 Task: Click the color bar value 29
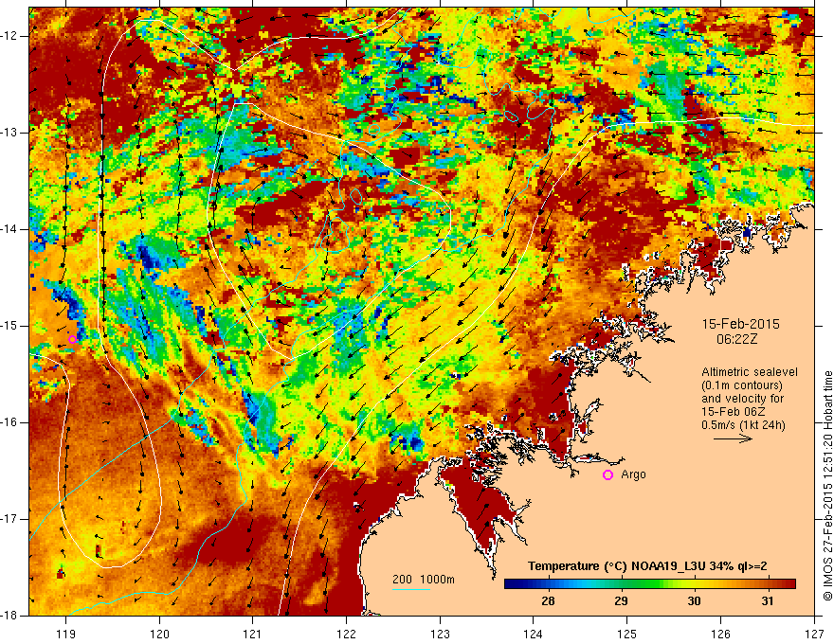tap(621, 601)
